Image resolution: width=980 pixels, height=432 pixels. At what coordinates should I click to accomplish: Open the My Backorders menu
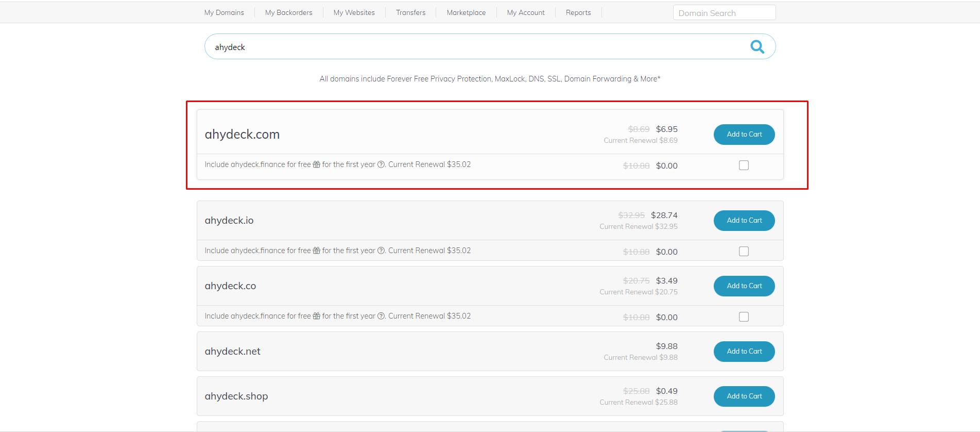pos(288,12)
